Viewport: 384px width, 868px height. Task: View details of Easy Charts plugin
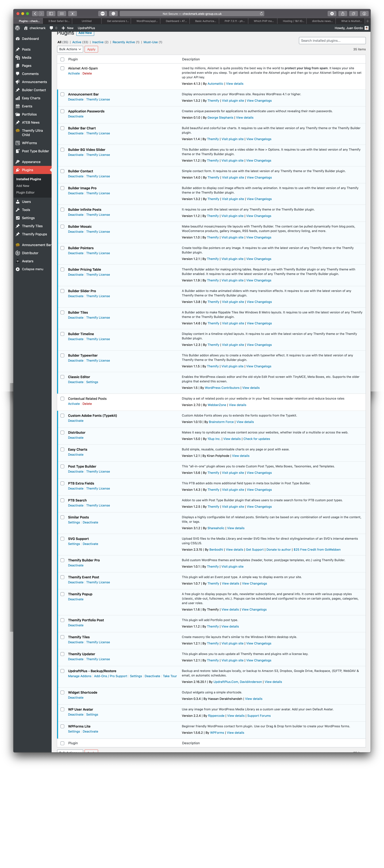tap(241, 456)
